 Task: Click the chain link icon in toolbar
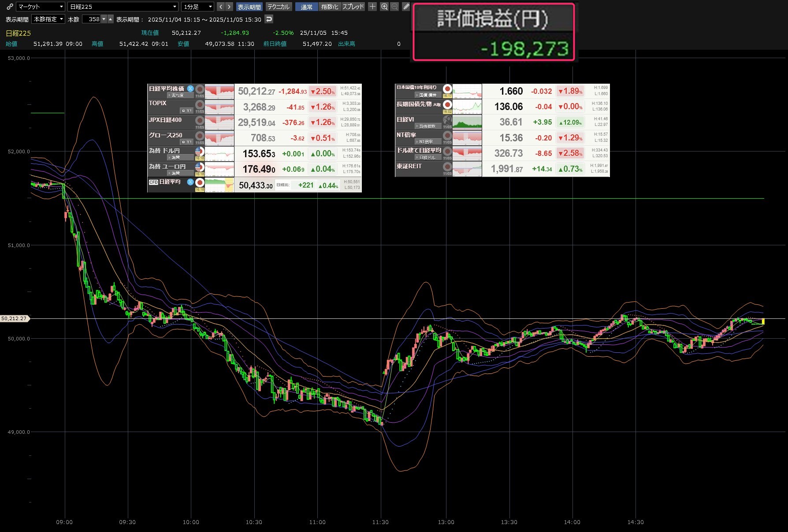pos(10,7)
